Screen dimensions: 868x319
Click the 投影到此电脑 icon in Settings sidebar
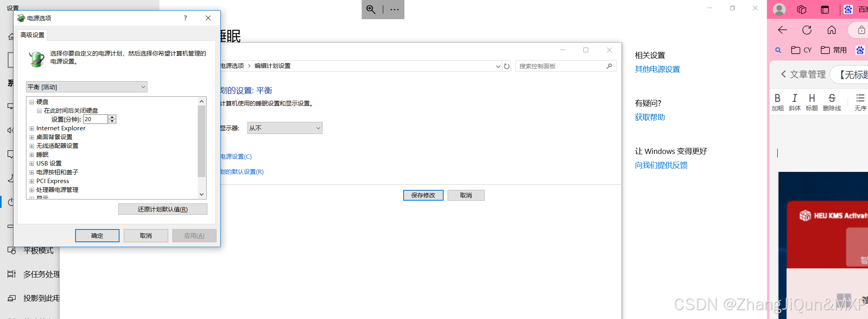coord(12,298)
